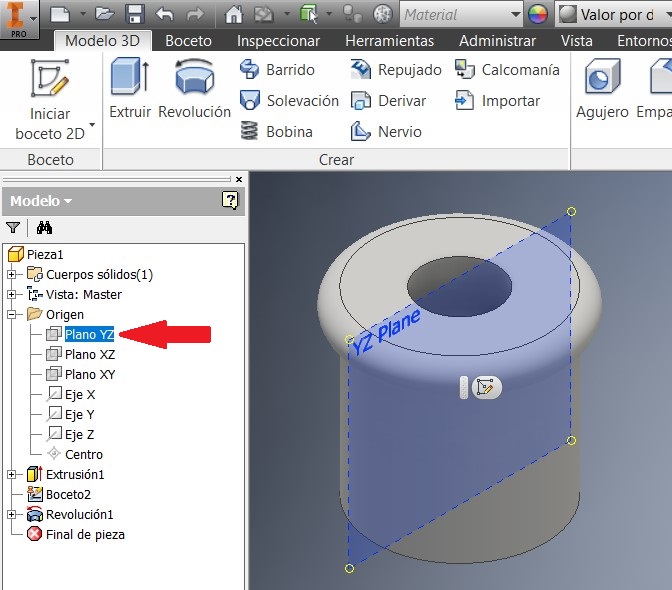This screenshot has height=590, width=672.
Task: Select Eje Y in the browser
Action: click(79, 414)
